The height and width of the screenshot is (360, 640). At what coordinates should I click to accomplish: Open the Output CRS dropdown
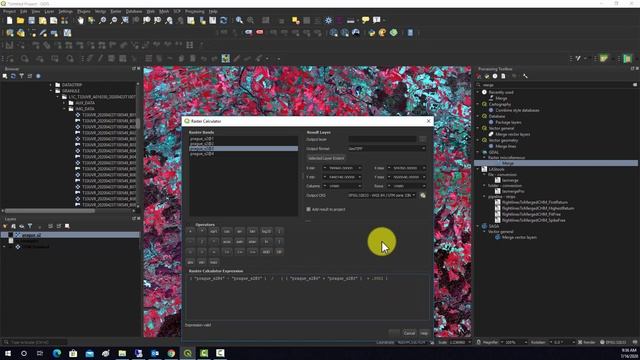pos(382,196)
